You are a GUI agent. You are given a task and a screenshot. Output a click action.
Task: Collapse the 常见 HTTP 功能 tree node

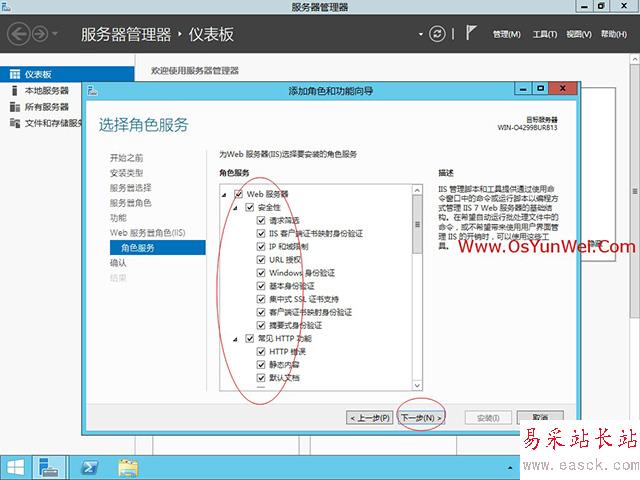click(x=236, y=339)
